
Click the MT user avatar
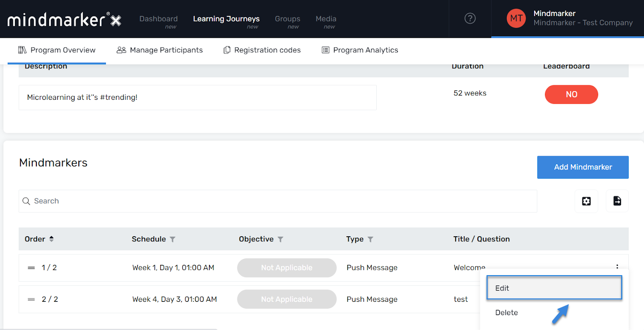[516, 19]
